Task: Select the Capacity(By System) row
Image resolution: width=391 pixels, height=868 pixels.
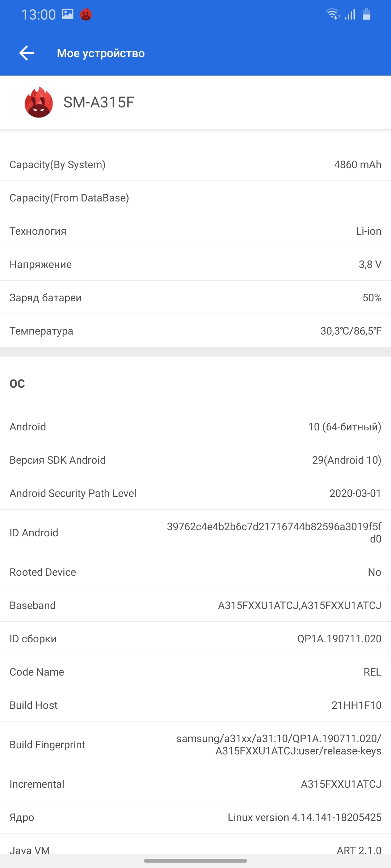Action: [195, 165]
